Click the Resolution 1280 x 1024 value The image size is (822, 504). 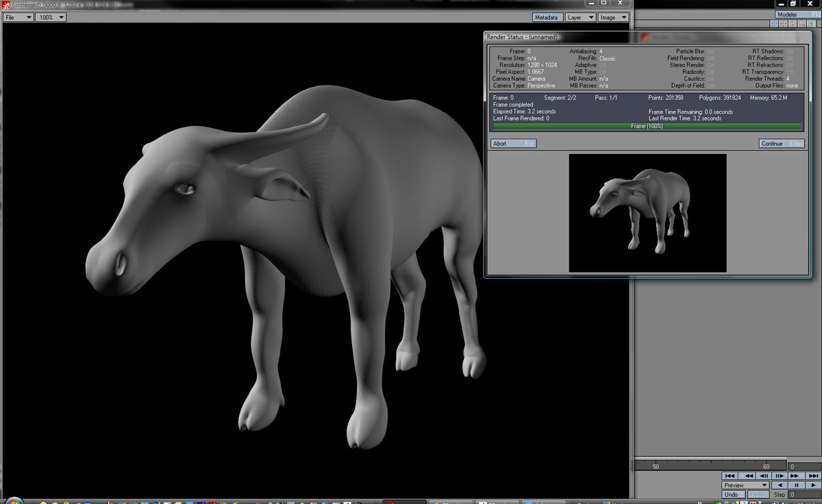click(x=542, y=65)
